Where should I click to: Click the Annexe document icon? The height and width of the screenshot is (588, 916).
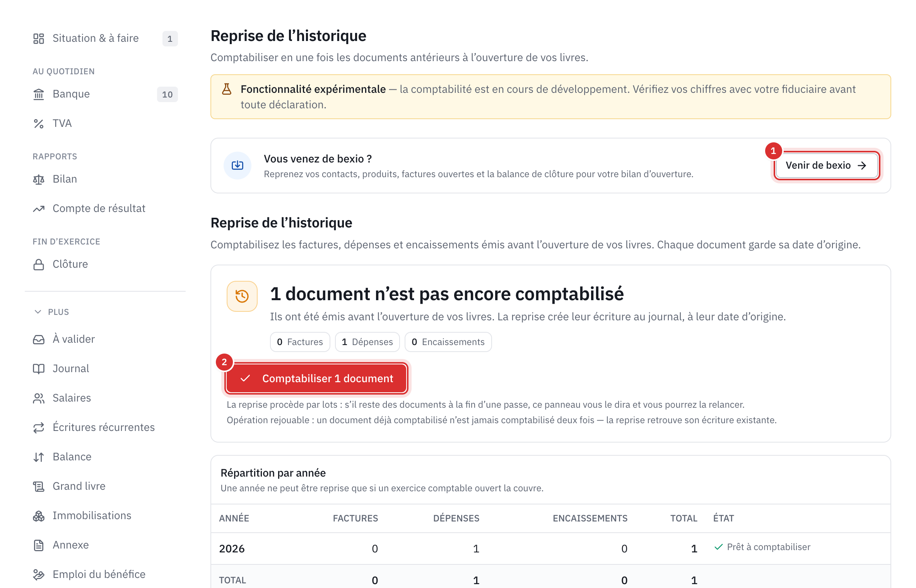pyautogui.click(x=39, y=545)
